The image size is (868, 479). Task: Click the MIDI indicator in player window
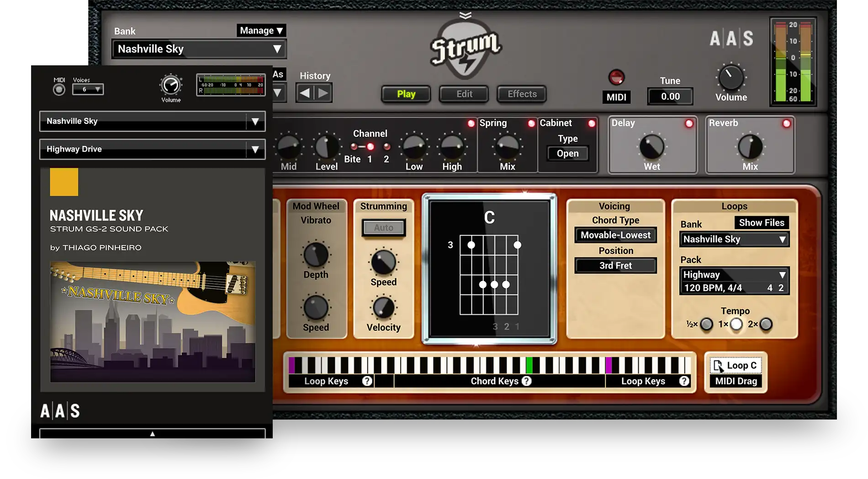click(59, 89)
